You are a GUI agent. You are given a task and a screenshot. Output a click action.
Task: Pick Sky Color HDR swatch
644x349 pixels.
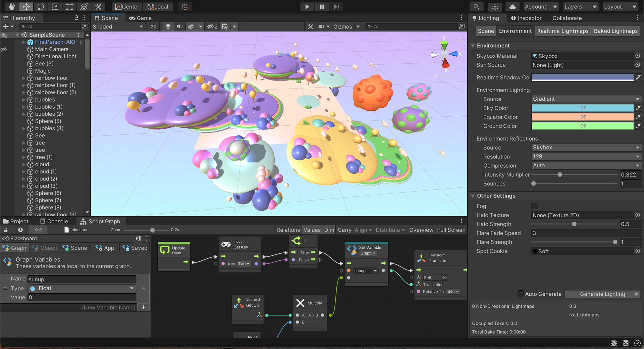[x=582, y=108]
